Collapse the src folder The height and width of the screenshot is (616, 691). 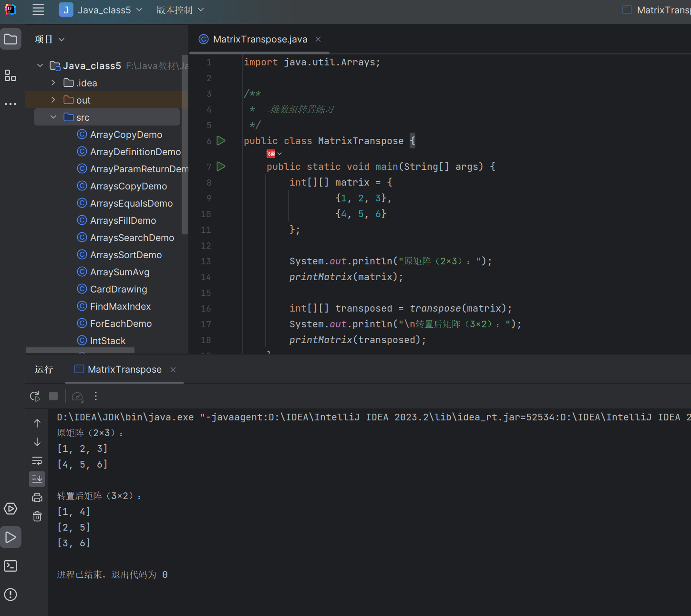coord(53,117)
